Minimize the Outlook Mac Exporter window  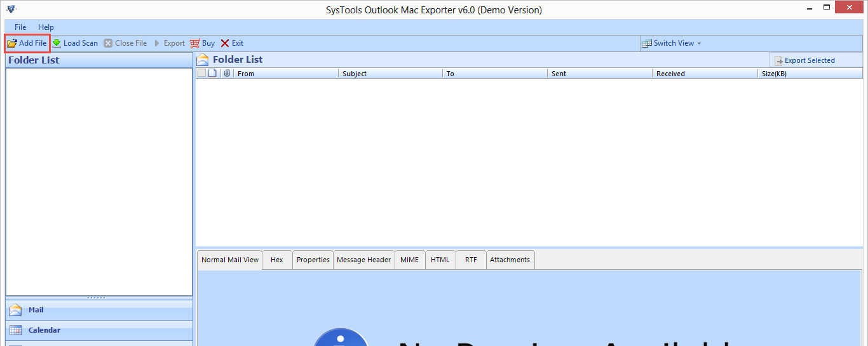click(809, 8)
